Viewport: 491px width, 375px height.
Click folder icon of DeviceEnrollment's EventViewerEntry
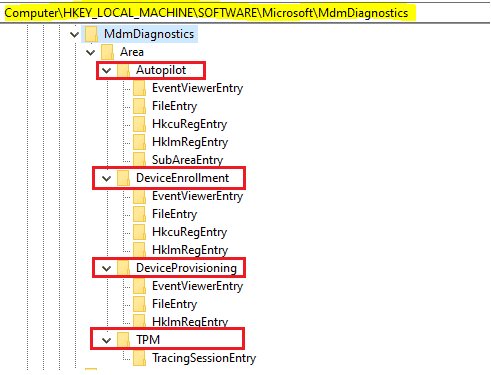pos(139,196)
